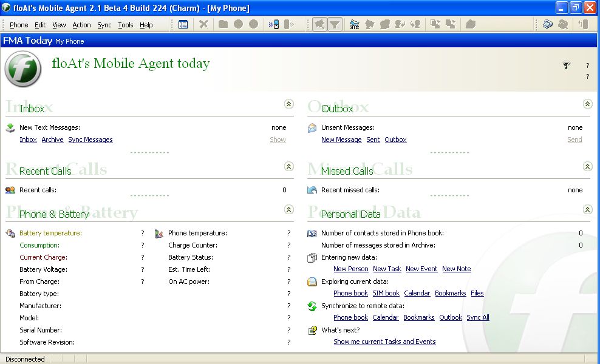Click the Phone temperature icon
600x364 pixels.
tap(159, 233)
